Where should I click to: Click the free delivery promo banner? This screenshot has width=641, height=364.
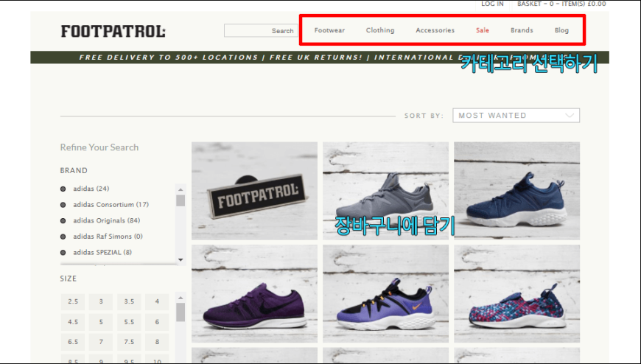320,57
